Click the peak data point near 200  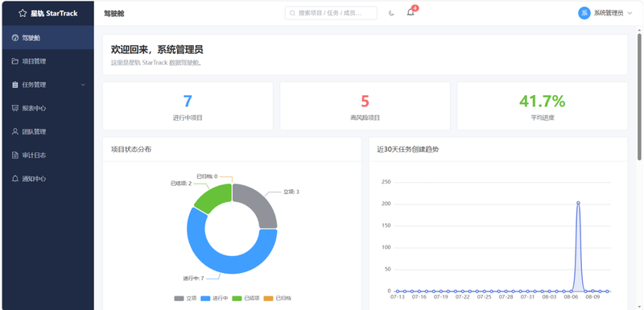tap(578, 203)
